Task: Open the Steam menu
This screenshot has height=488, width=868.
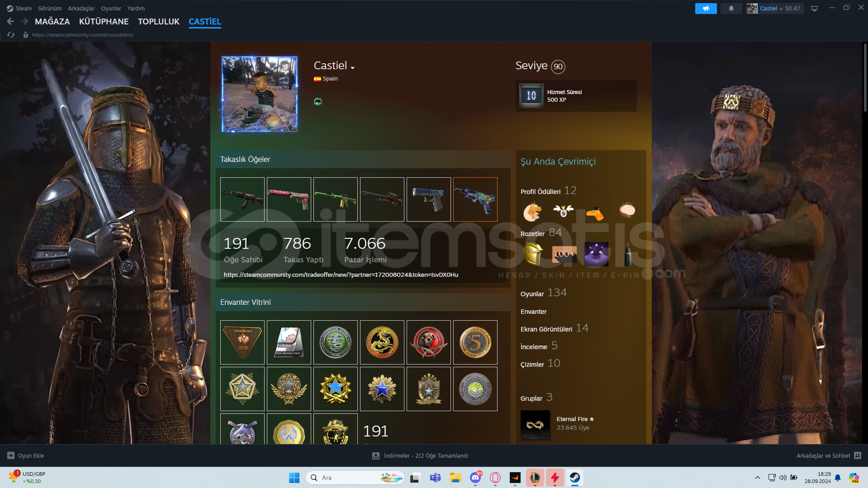Action: tap(19, 8)
